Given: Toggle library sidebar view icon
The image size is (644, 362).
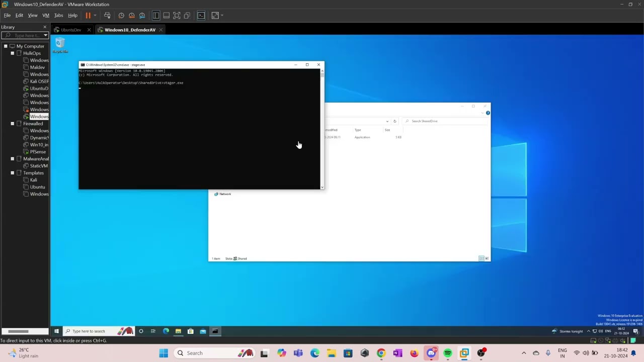Looking at the screenshot, I should click(x=156, y=16).
